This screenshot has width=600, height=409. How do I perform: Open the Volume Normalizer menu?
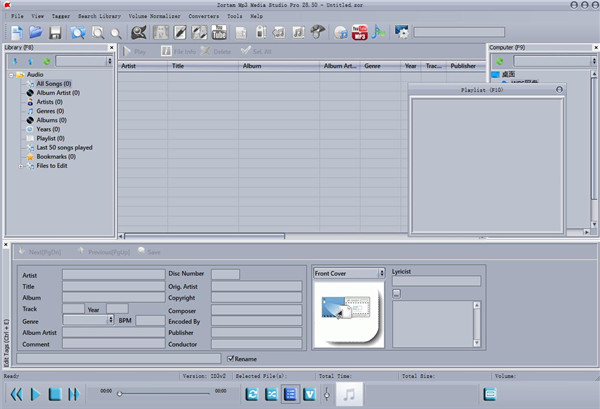click(x=153, y=17)
